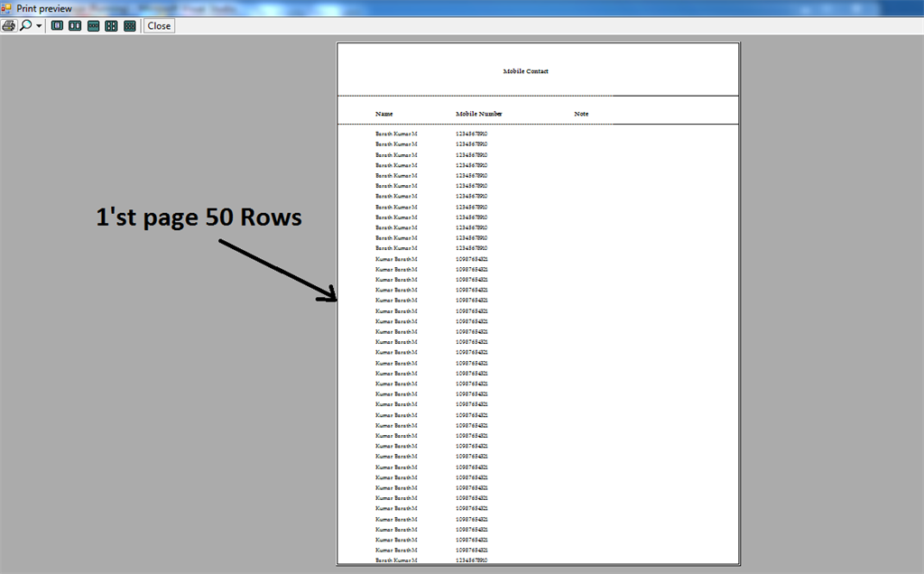
Task: Click the Print preview window icon in titlebar
Action: point(6,7)
